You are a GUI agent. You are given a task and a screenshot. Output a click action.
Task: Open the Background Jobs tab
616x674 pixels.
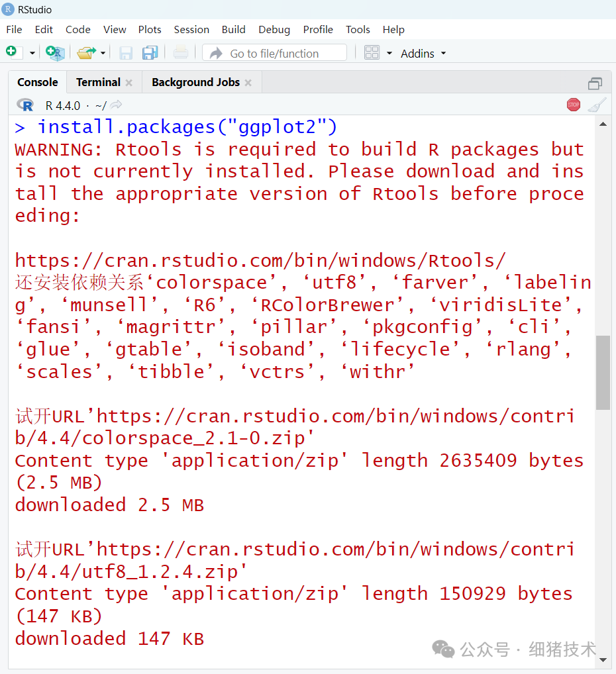[195, 81]
